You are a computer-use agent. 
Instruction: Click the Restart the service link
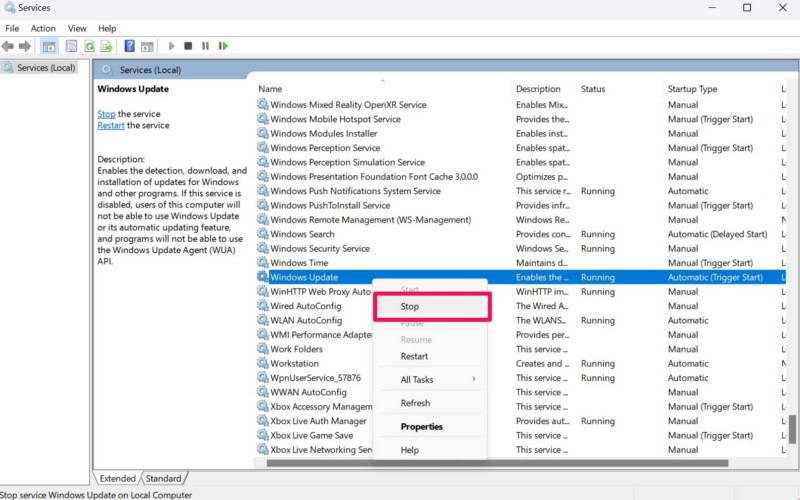click(x=111, y=125)
